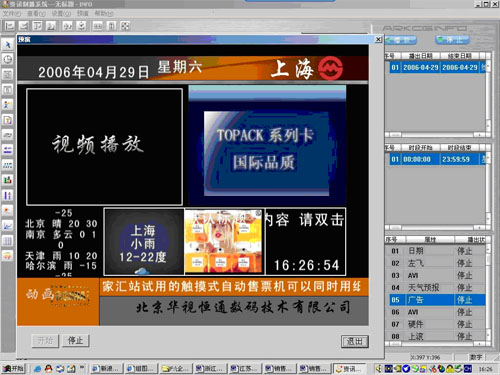Select row 06 AVI in element list
500x375 pixels.
tap(438, 312)
